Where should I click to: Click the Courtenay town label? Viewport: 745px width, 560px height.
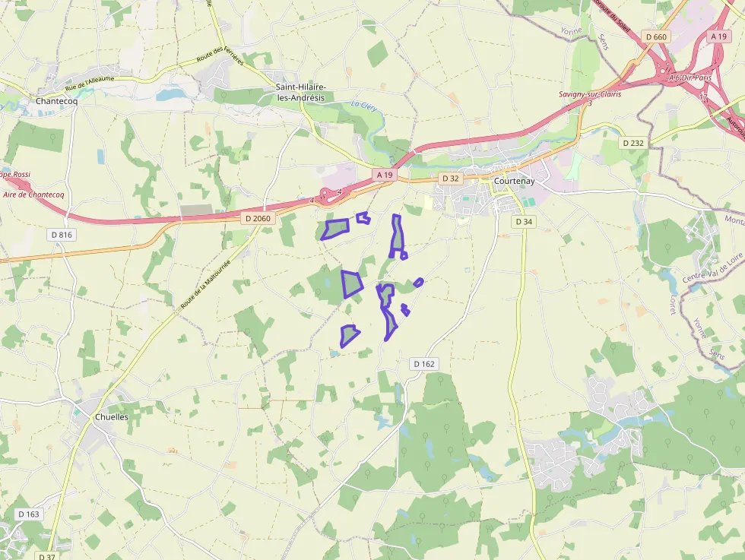click(x=514, y=181)
